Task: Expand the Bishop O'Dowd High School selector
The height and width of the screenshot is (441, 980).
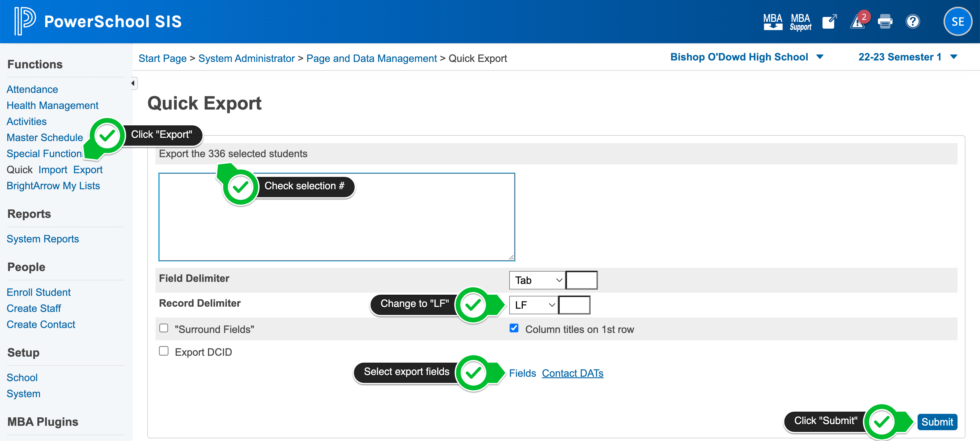Action: (746, 57)
